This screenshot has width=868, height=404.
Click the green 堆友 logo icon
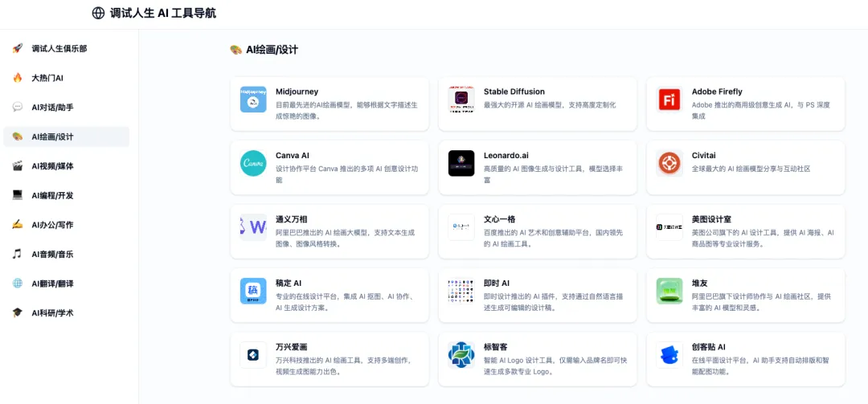[x=669, y=291]
